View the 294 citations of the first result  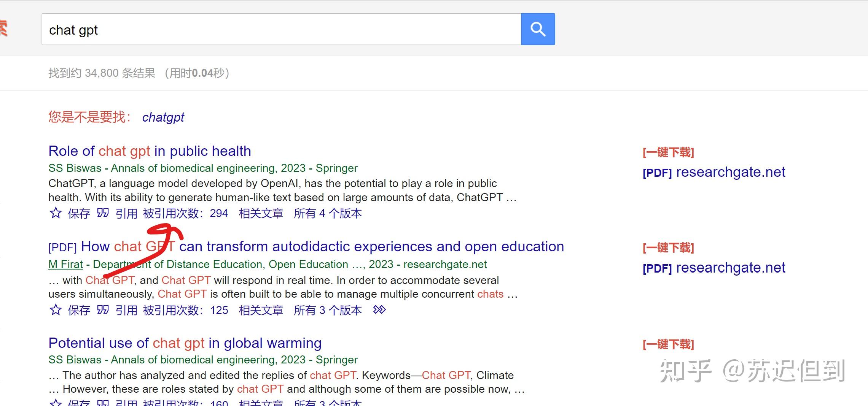pos(185,214)
